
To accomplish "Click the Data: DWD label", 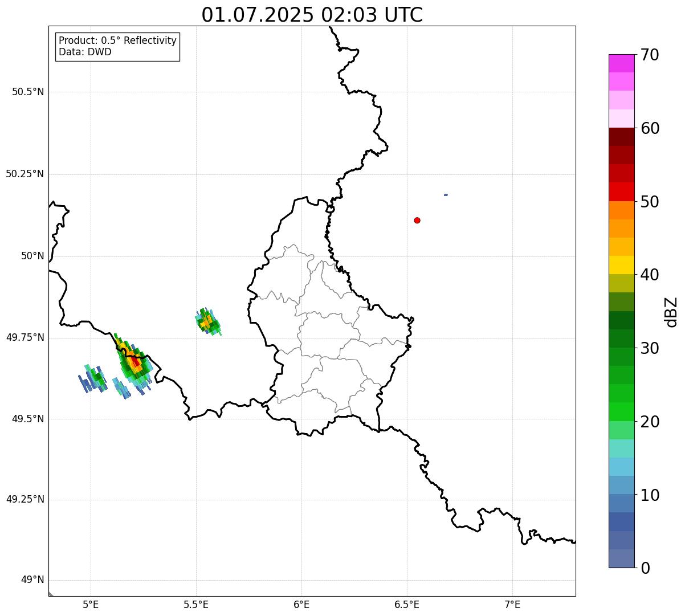I will [x=85, y=52].
